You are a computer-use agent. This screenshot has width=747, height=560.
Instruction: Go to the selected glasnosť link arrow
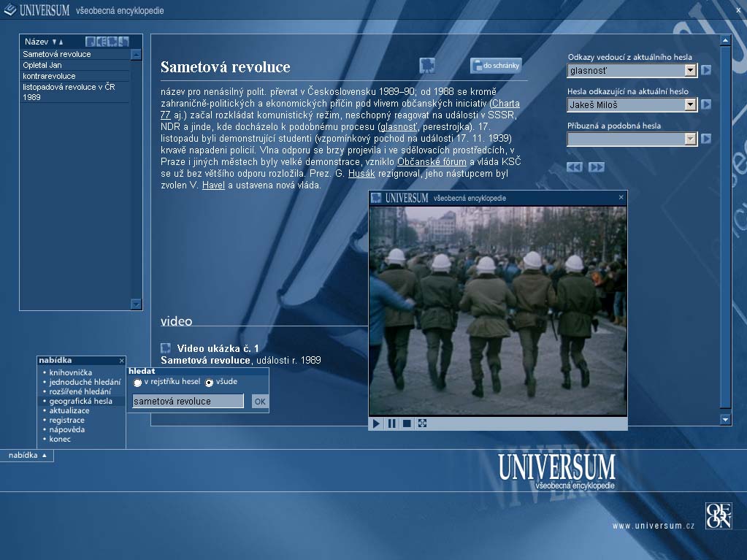706,70
